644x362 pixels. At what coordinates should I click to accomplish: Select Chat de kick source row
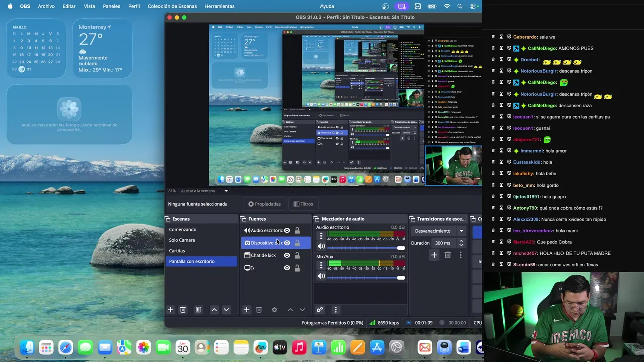point(275,255)
